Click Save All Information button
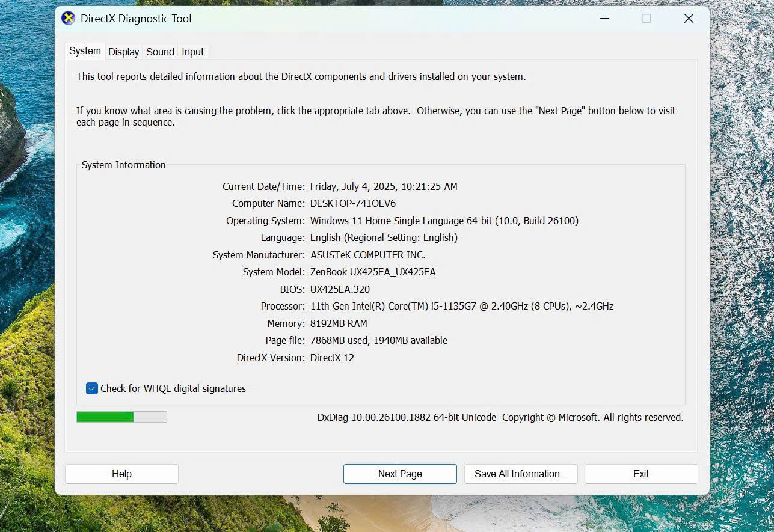This screenshot has height=532, width=774. (521, 474)
